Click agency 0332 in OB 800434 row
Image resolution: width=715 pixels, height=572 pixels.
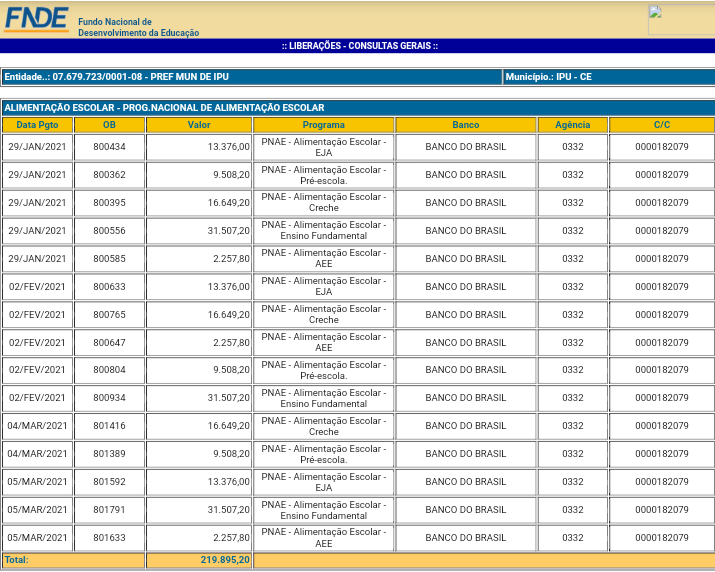click(x=573, y=147)
